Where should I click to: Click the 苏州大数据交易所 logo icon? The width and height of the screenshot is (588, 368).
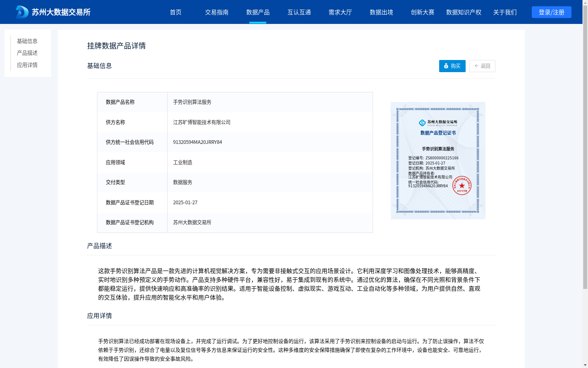22,12
